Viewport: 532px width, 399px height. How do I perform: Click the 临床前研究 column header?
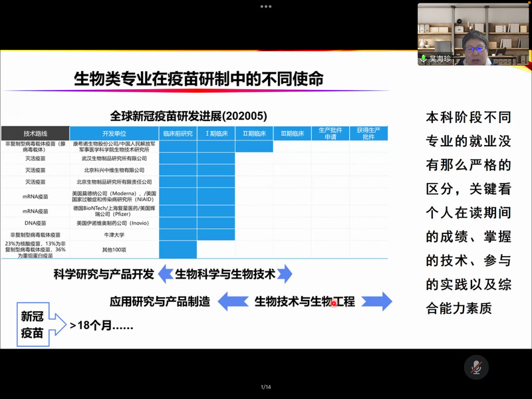pos(178,133)
